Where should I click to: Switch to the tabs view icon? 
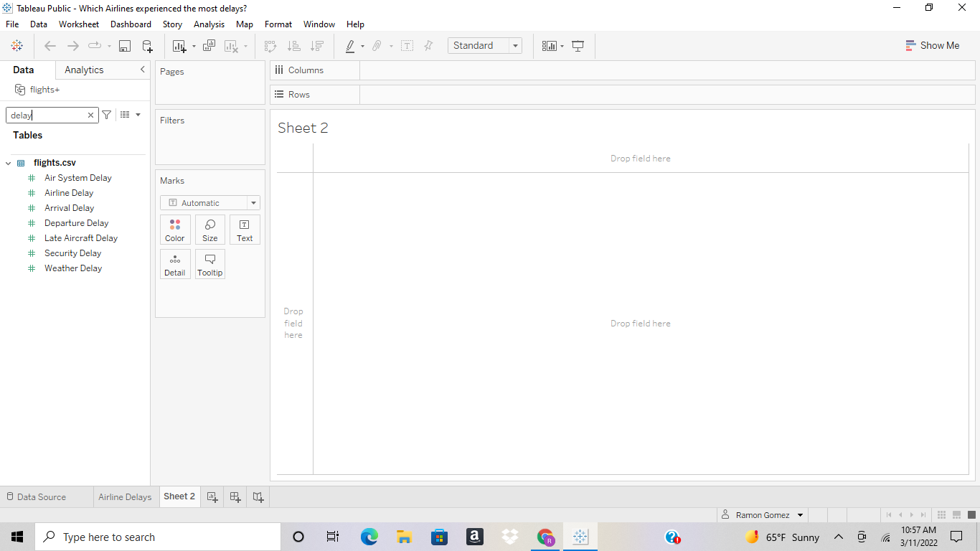click(x=971, y=514)
